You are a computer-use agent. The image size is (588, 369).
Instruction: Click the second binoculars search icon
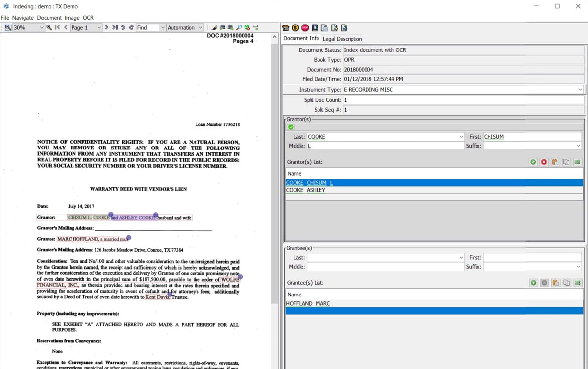230,28
